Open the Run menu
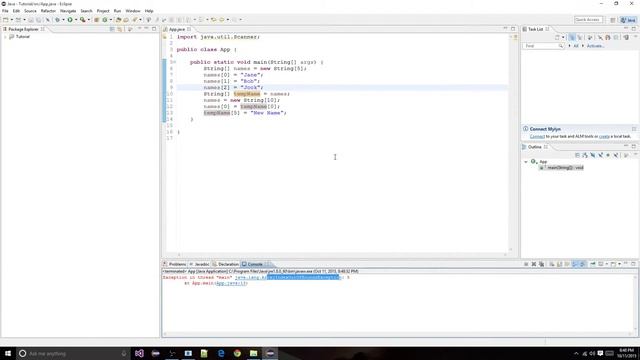Image resolution: width=640 pixels, height=360 pixels. (118, 11)
